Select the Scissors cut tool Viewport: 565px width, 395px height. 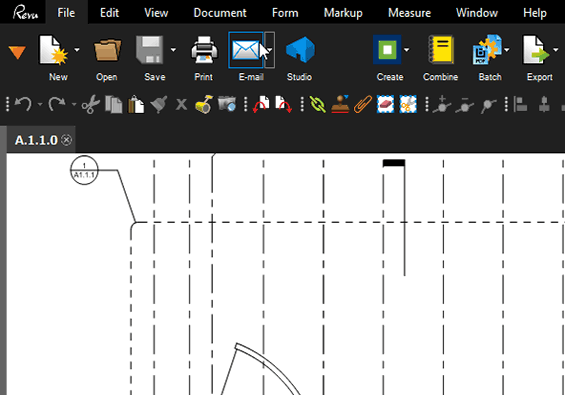coord(90,105)
